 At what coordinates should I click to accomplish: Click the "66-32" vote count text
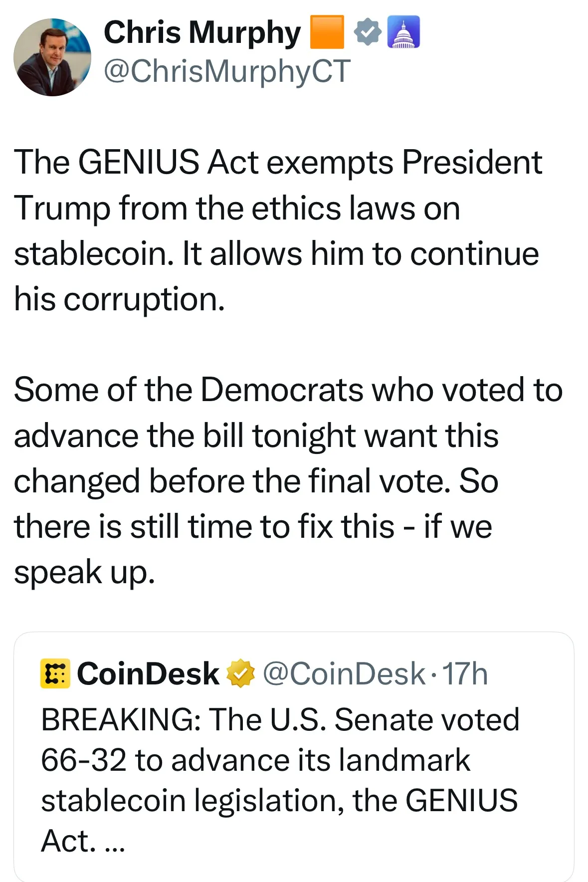(84, 760)
